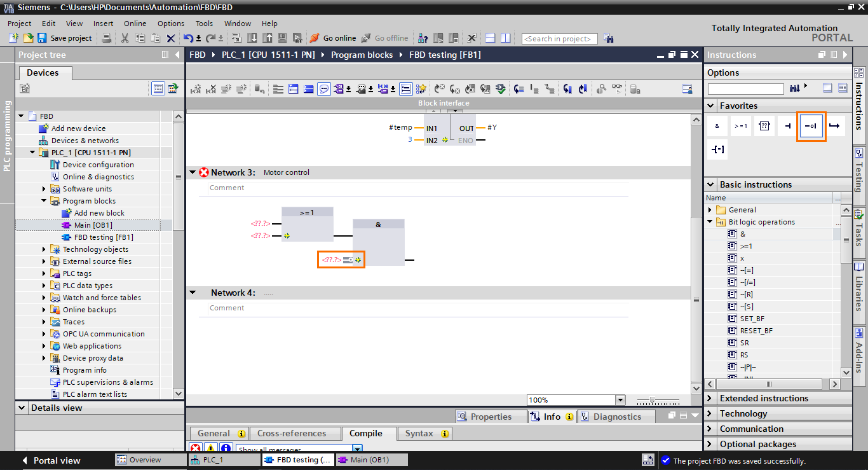Select the negated assignment (-o|) Favorites instruction
This screenshot has width=868, height=470.
tap(811, 125)
